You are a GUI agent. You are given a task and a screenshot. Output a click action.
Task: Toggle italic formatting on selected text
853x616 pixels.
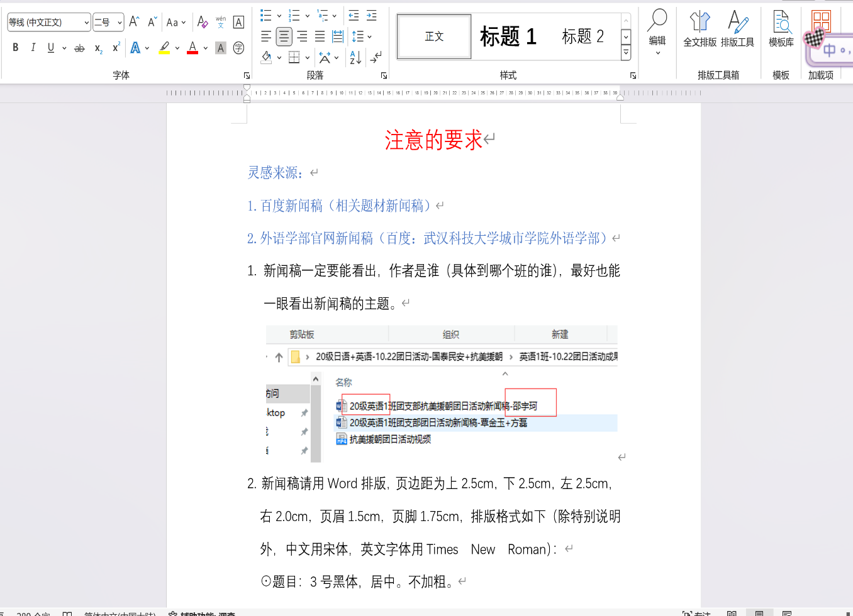(33, 48)
